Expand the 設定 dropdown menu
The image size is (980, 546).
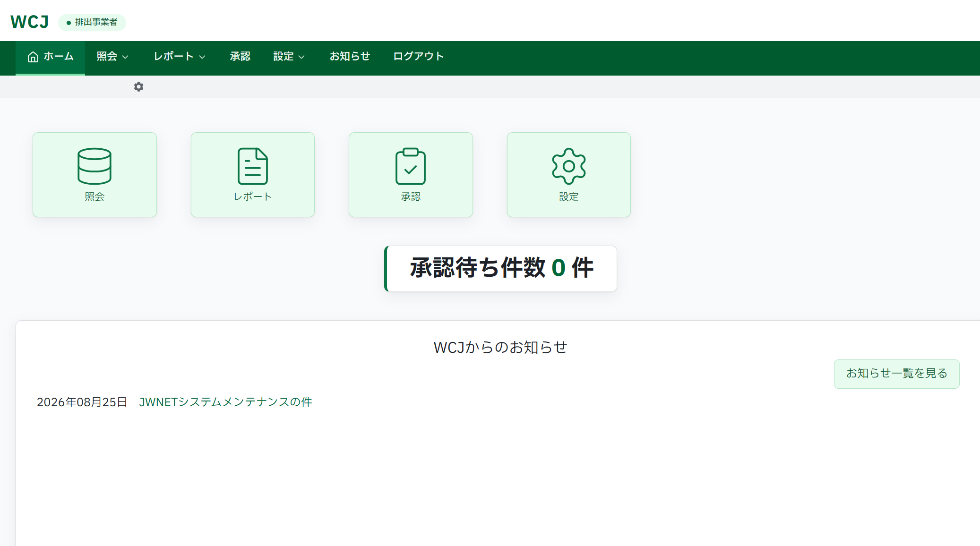tap(289, 57)
